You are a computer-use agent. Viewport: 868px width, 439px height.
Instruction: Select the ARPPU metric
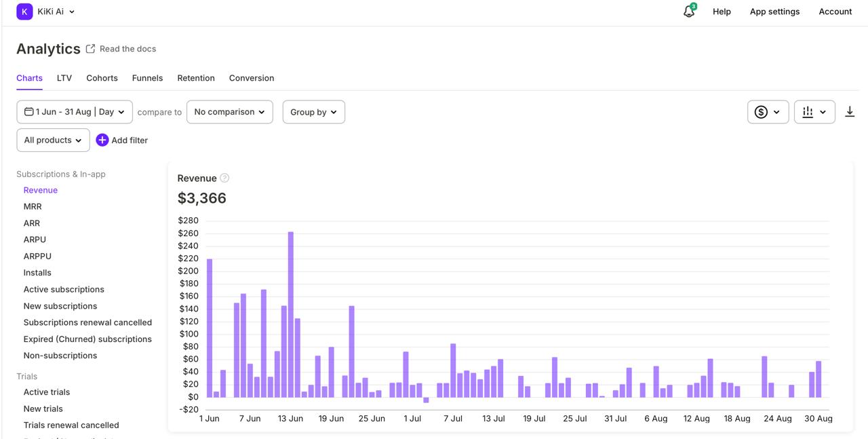pyautogui.click(x=37, y=256)
